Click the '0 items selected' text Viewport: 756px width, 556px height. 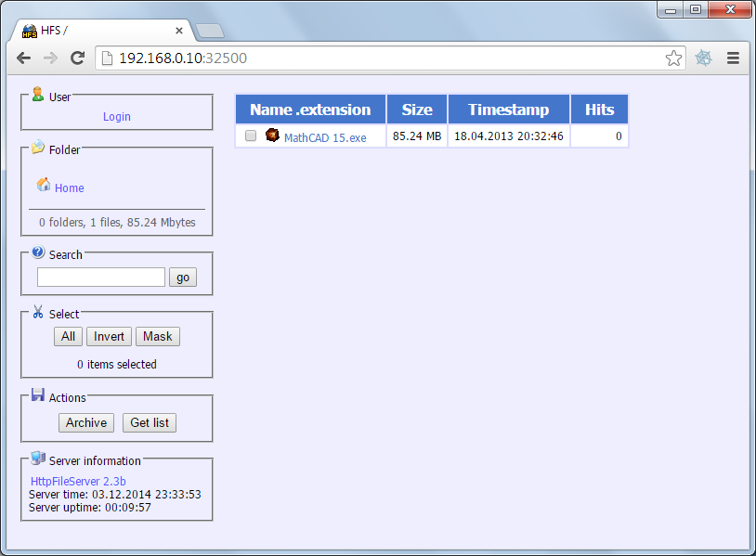pyautogui.click(x=117, y=364)
